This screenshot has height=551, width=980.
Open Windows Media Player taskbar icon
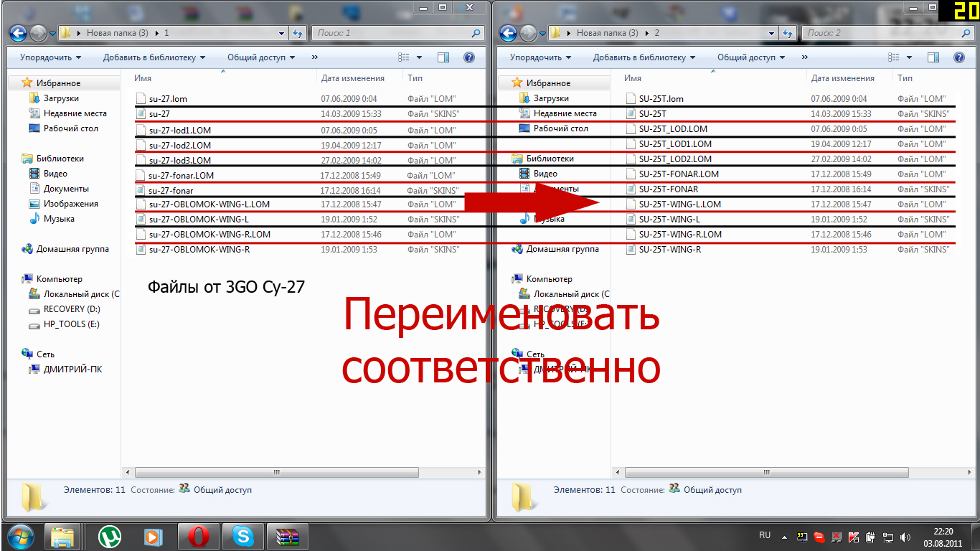[x=153, y=537]
